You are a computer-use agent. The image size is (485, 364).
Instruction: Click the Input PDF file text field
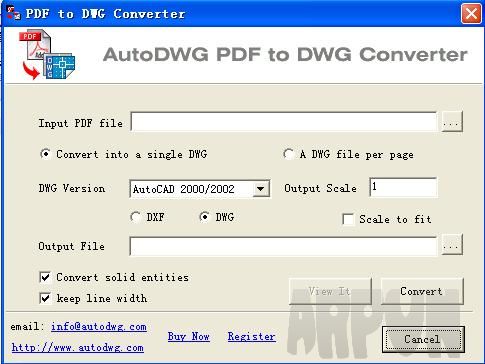click(283, 122)
